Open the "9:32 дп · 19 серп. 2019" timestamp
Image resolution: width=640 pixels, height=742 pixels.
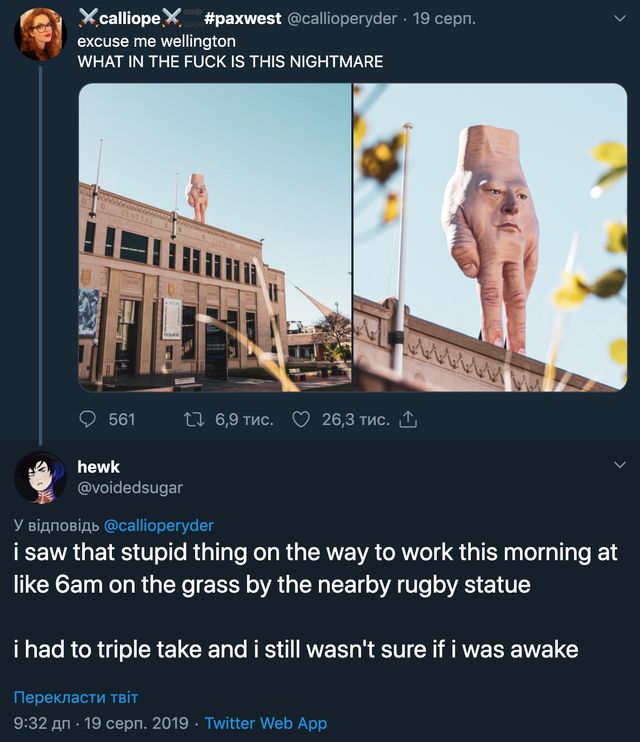(101, 722)
